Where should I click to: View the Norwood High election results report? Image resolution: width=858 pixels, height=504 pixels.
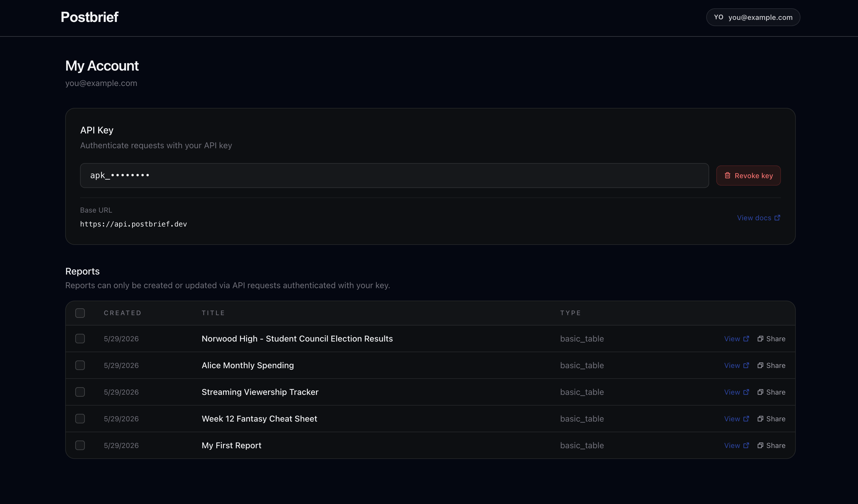tap(736, 339)
